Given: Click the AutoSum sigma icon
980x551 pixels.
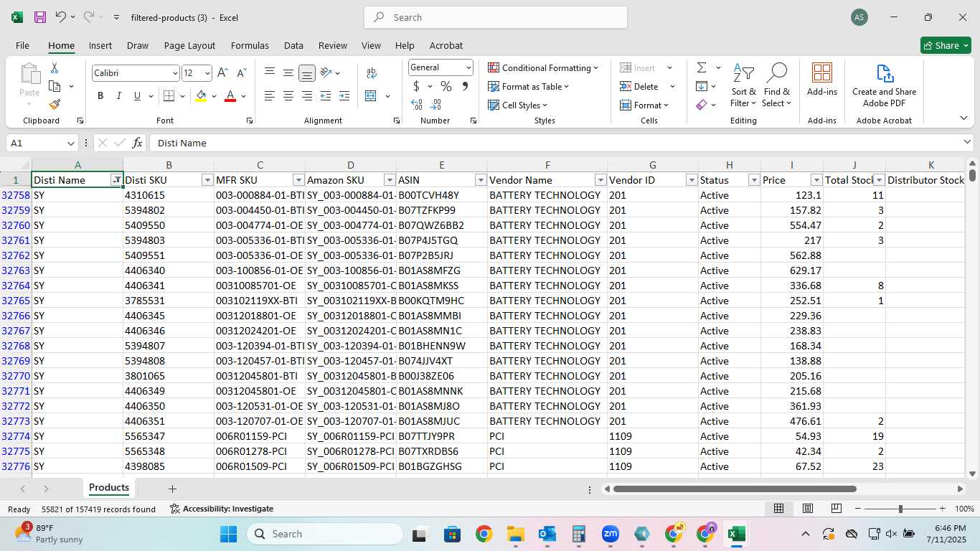Looking at the screenshot, I should tap(701, 67).
